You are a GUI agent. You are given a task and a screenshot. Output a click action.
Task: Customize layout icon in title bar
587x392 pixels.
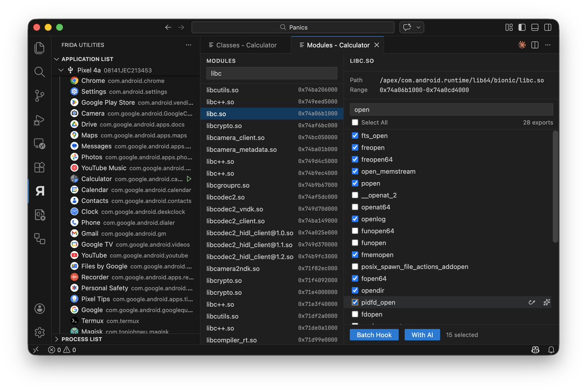click(x=509, y=27)
